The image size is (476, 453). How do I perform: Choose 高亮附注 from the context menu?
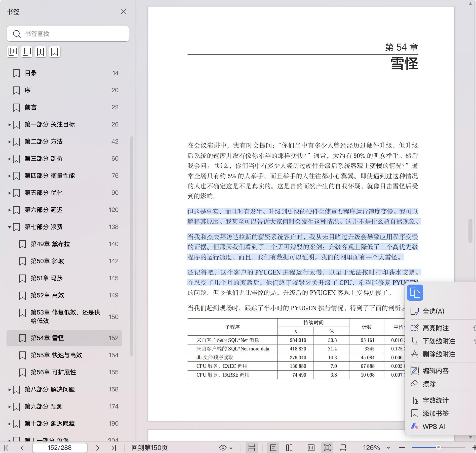pyautogui.click(x=435, y=328)
